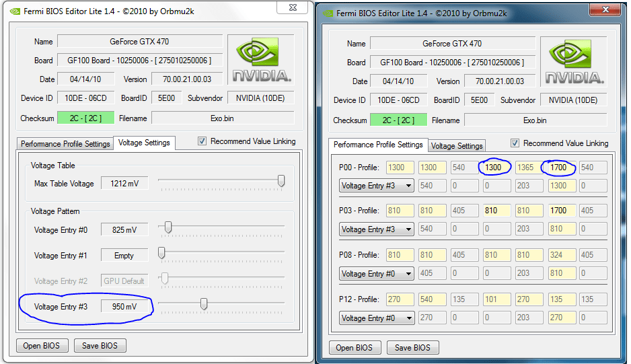Click the NVIDIA logo in right window
Viewport: 631px width, 364px height.
[x=574, y=62]
